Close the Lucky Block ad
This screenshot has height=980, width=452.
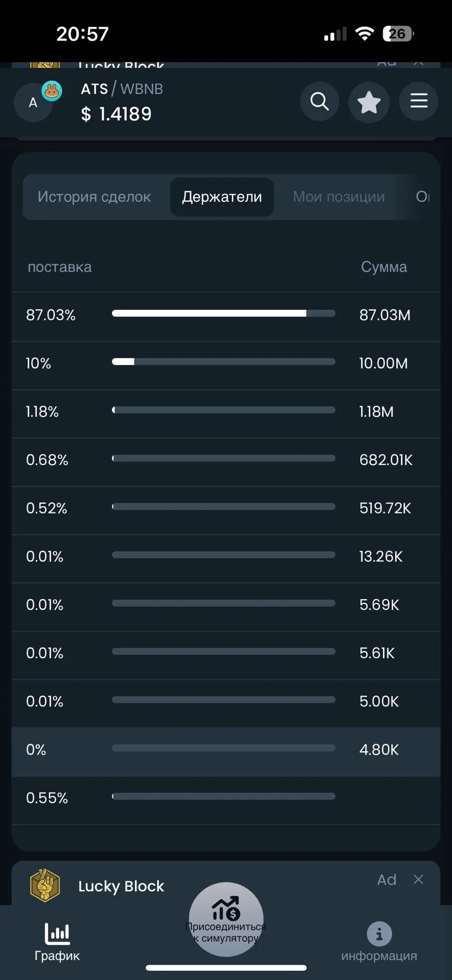point(418,880)
